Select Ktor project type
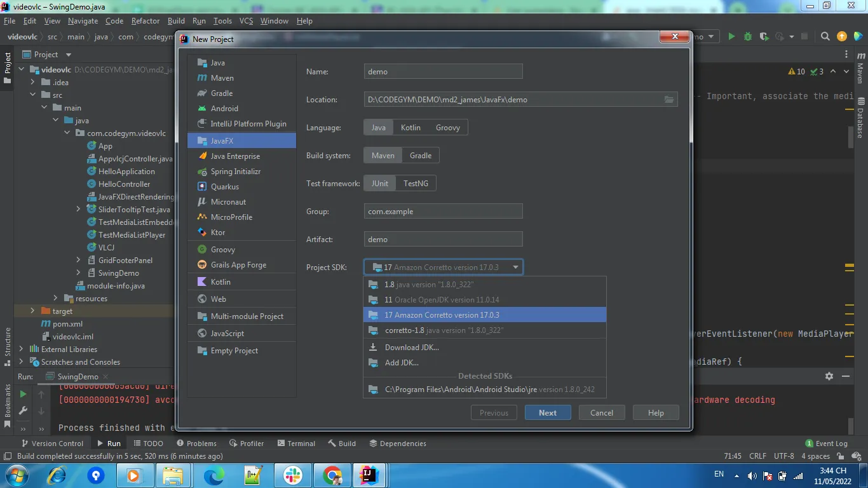Image resolution: width=868 pixels, height=488 pixels. tap(241, 233)
